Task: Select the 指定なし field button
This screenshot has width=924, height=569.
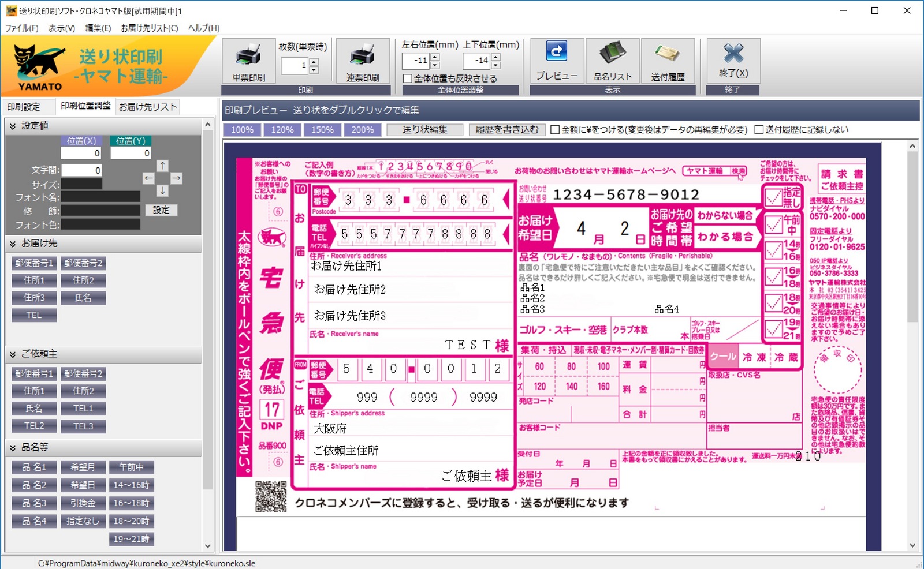Action: point(83,521)
